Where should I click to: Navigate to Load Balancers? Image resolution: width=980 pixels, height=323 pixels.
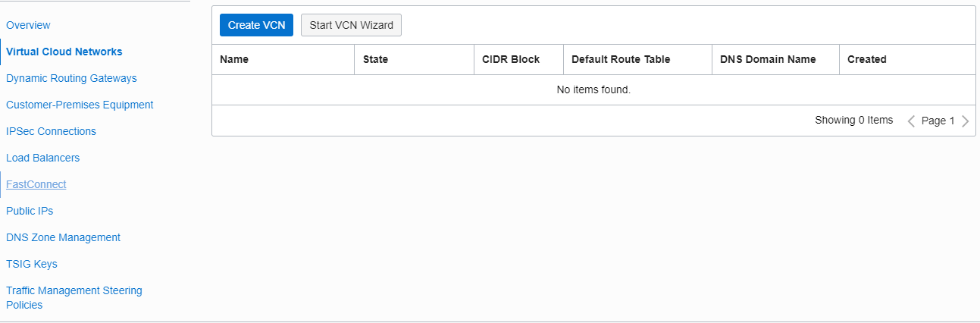pos(42,158)
